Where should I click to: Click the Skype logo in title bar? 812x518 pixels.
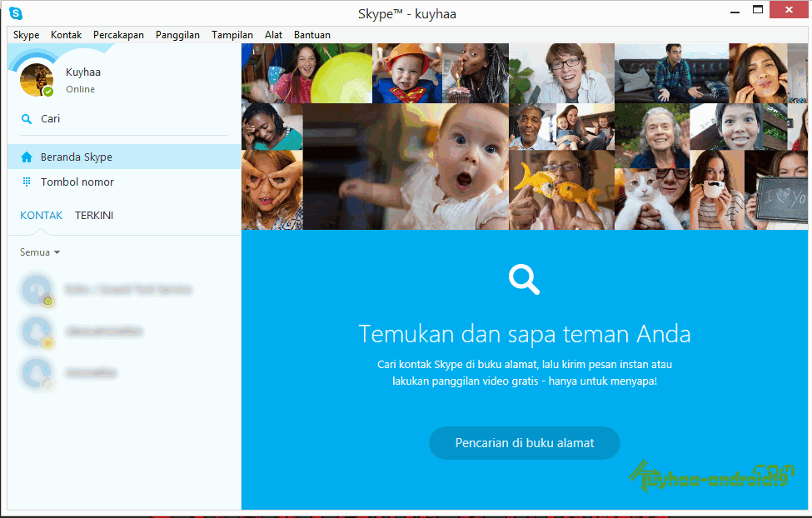tap(16, 13)
